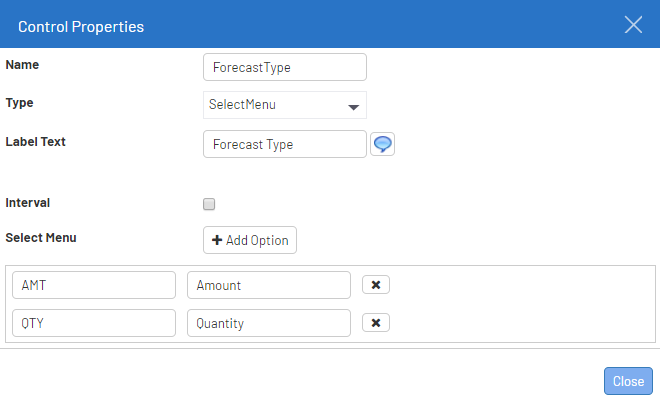The height and width of the screenshot is (399, 660).
Task: Remove the AMT Amount option row
Action: tap(376, 285)
